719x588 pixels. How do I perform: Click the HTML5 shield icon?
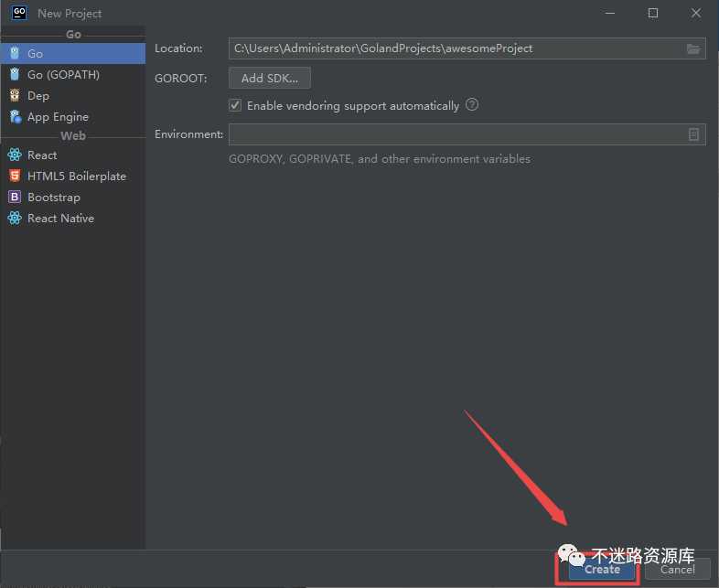point(15,176)
